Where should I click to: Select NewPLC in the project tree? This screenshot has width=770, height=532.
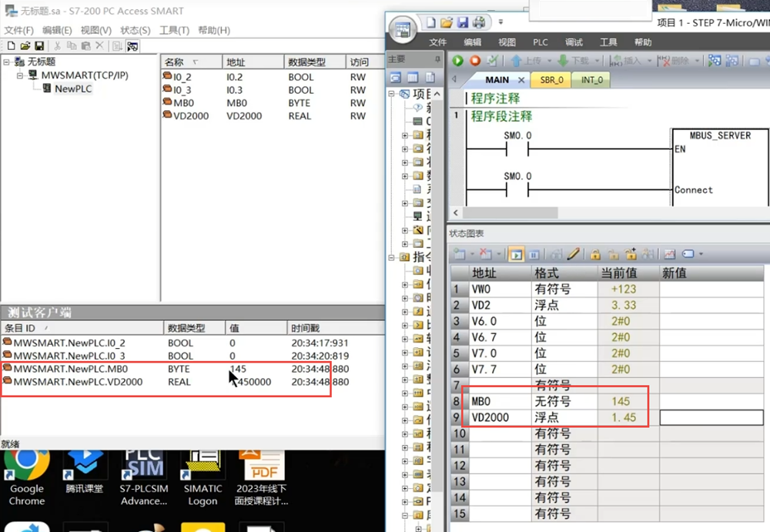pyautogui.click(x=72, y=89)
